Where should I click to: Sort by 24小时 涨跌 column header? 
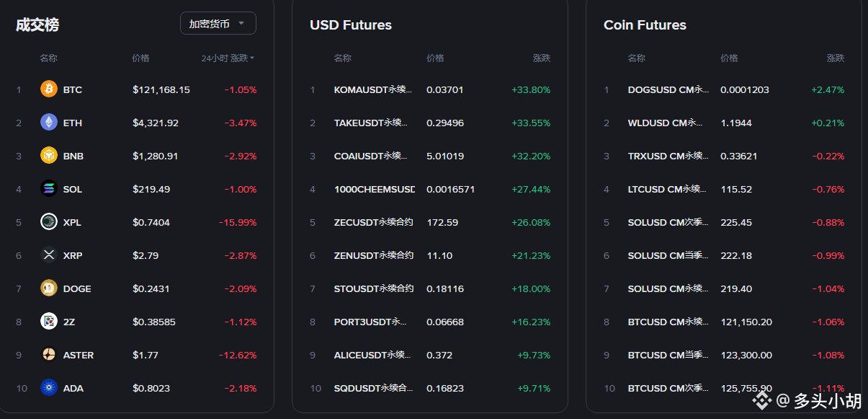pyautogui.click(x=228, y=58)
